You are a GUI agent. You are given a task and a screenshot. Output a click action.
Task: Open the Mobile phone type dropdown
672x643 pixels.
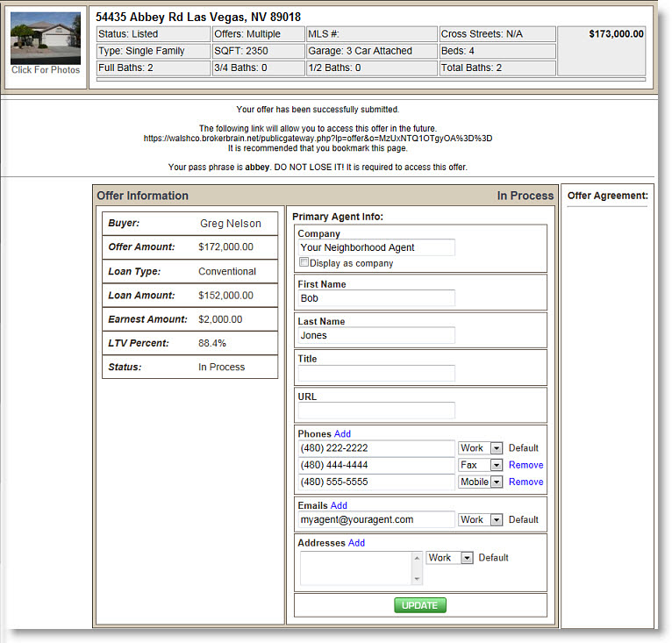(480, 482)
